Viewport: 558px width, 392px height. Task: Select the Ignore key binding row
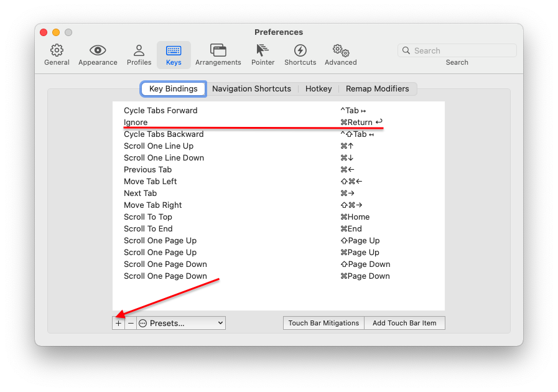[x=278, y=122]
